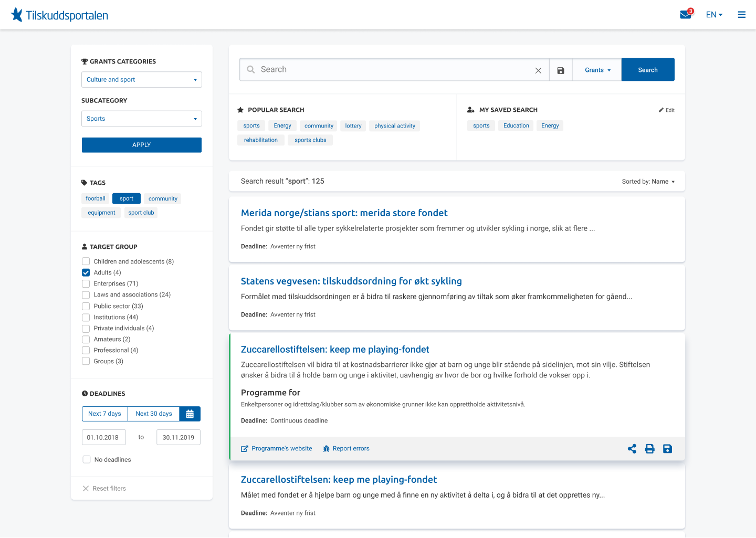The width and height of the screenshot is (756, 538).
Task: Edit my saved searches
Action: tap(667, 110)
